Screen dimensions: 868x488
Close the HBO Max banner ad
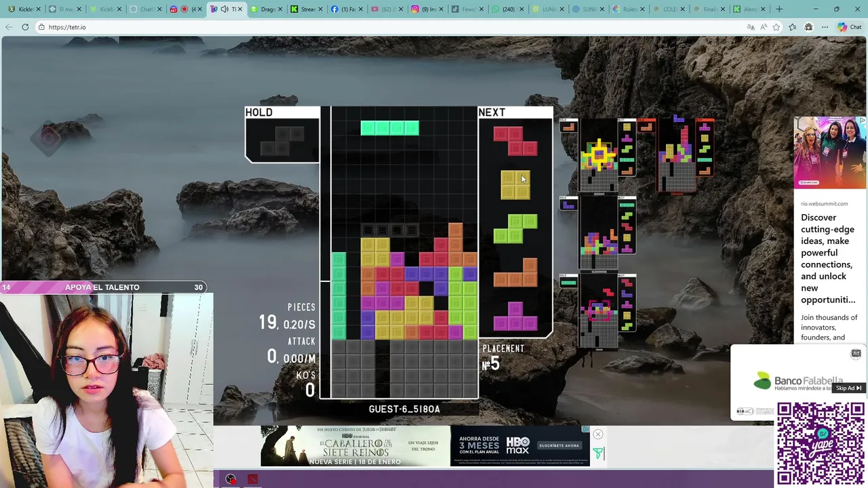[597, 434]
